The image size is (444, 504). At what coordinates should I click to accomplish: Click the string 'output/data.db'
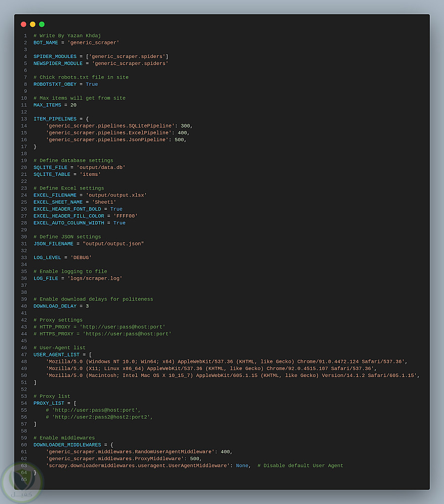pos(101,167)
